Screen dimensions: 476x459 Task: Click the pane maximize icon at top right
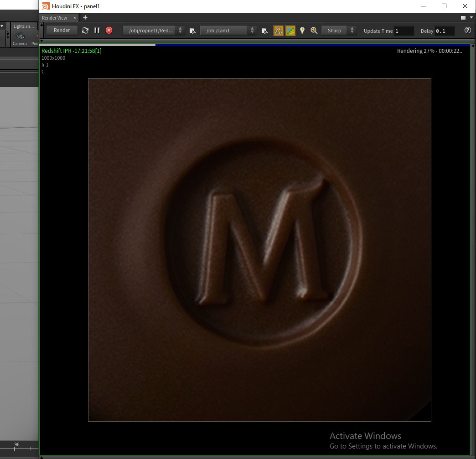(x=463, y=18)
